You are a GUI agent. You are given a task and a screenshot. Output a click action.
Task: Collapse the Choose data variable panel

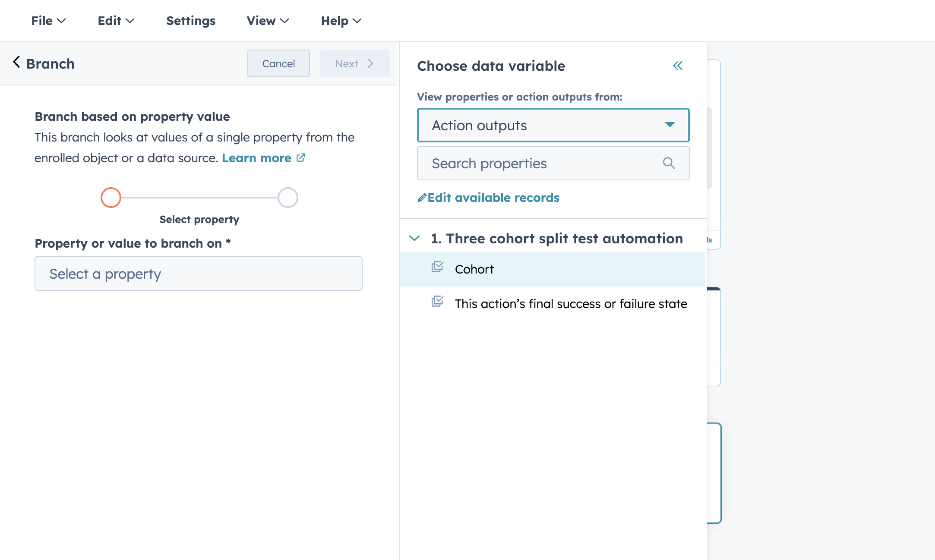(x=678, y=66)
